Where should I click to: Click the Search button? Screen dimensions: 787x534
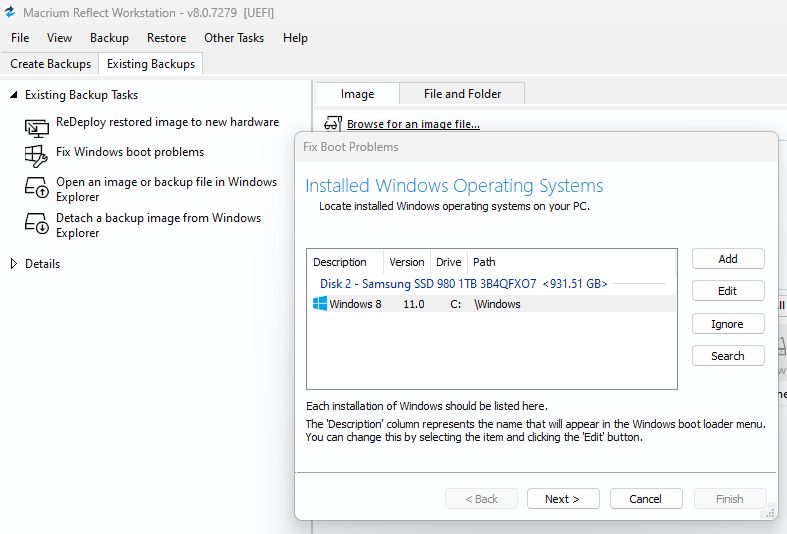click(728, 356)
